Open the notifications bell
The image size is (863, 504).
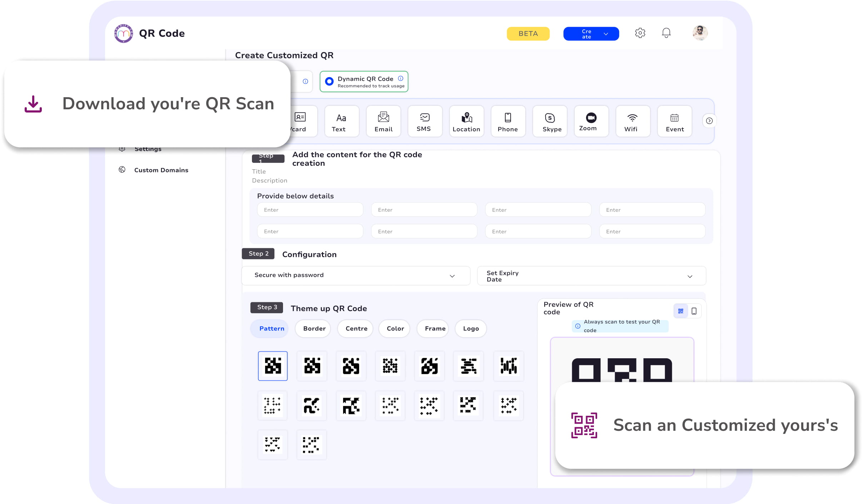pyautogui.click(x=666, y=33)
